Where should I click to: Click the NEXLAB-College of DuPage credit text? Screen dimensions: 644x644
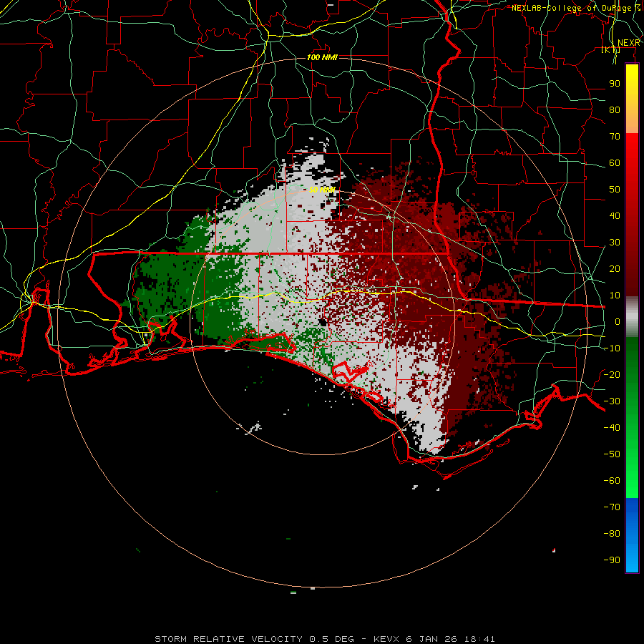click(x=575, y=8)
